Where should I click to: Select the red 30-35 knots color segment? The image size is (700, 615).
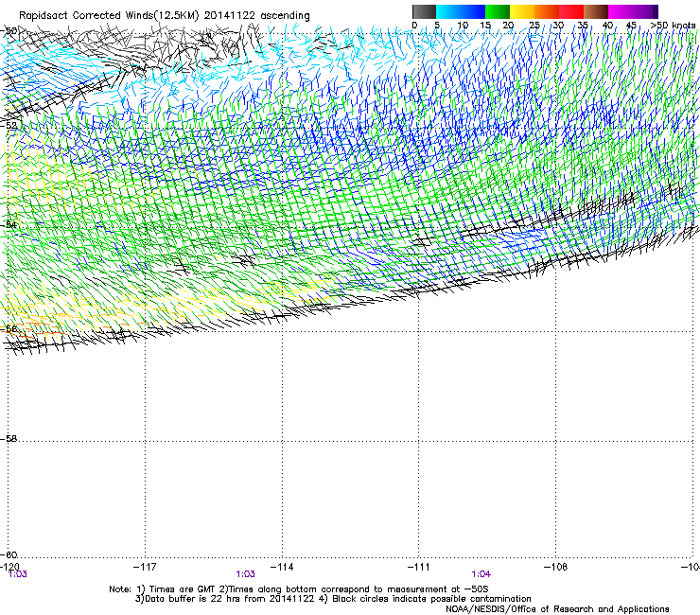point(571,11)
